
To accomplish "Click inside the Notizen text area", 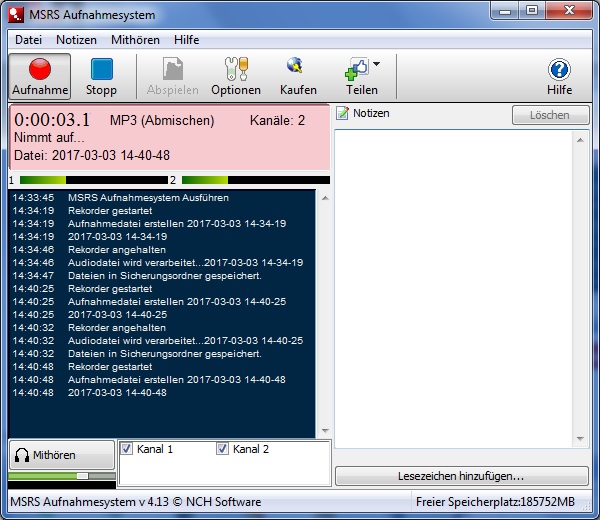I will [x=453, y=289].
